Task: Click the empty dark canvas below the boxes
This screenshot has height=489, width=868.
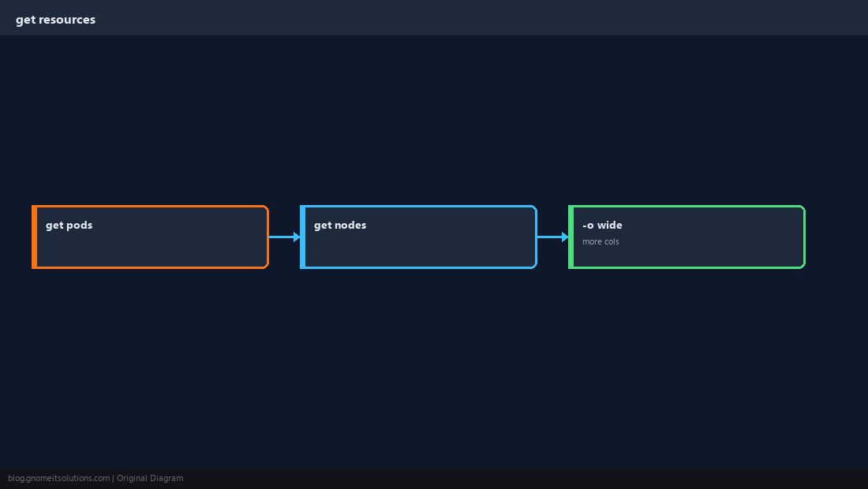Action: tap(434, 368)
